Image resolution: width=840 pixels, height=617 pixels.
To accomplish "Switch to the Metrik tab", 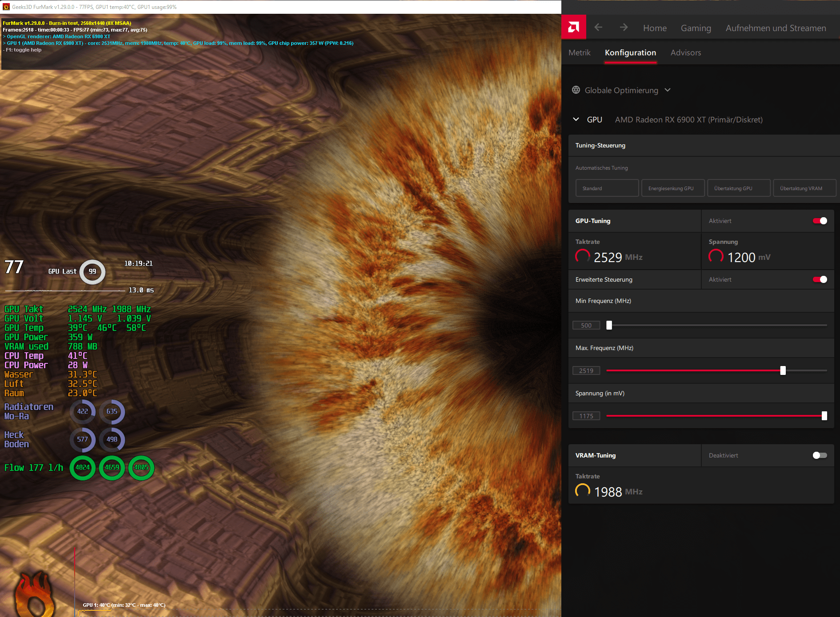I will pyautogui.click(x=580, y=52).
